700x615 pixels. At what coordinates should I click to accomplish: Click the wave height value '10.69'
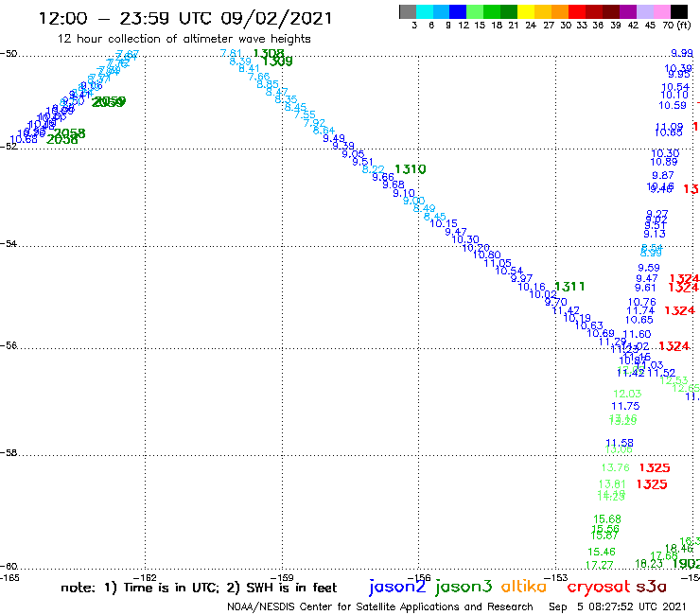601,333
